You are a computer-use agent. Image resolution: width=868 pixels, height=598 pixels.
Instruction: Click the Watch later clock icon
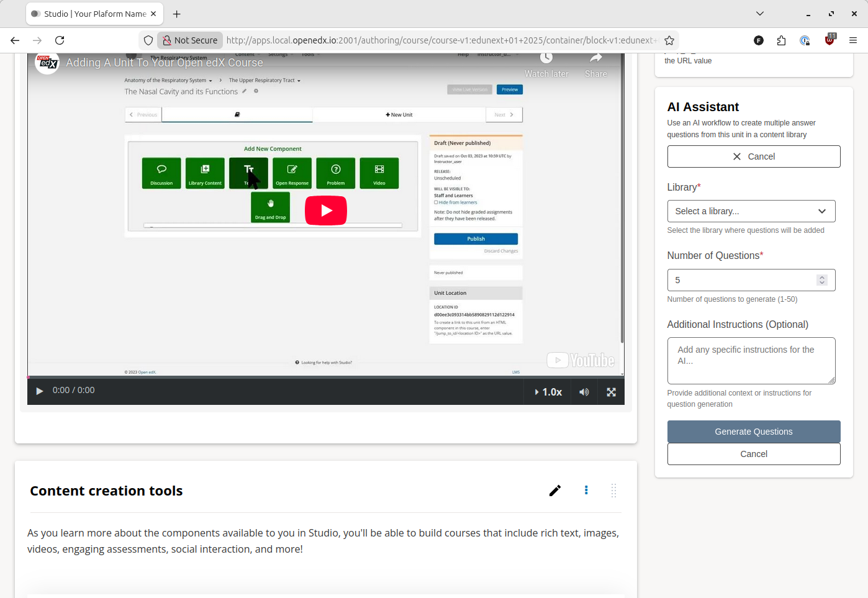click(546, 58)
